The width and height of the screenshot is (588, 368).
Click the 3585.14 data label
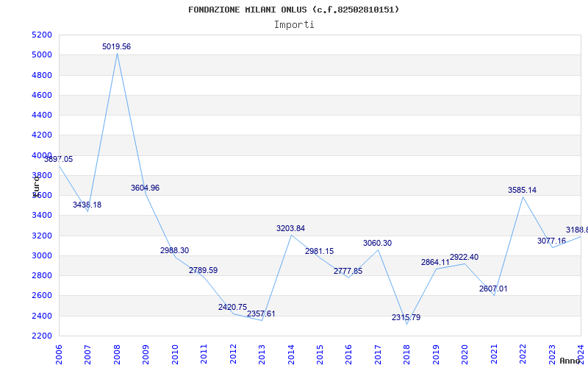[x=522, y=190]
